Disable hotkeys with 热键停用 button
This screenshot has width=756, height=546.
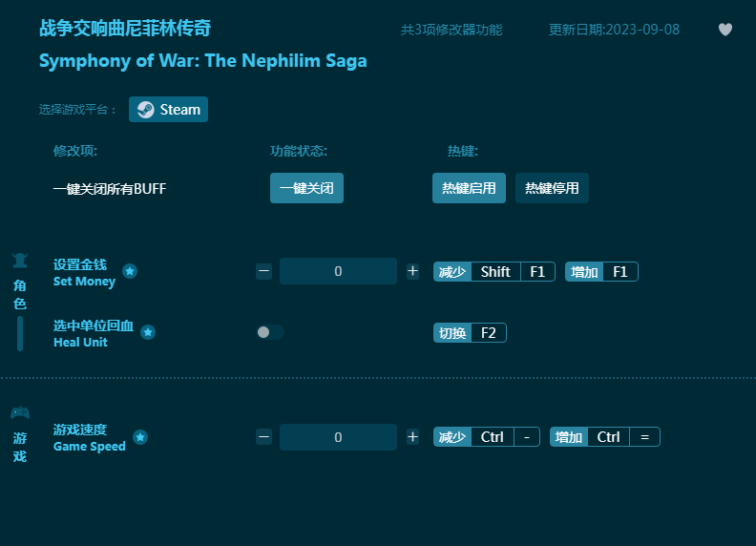(x=552, y=188)
